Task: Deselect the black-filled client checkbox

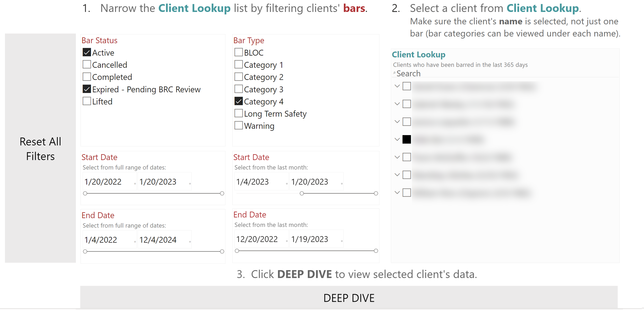Action: [x=406, y=139]
